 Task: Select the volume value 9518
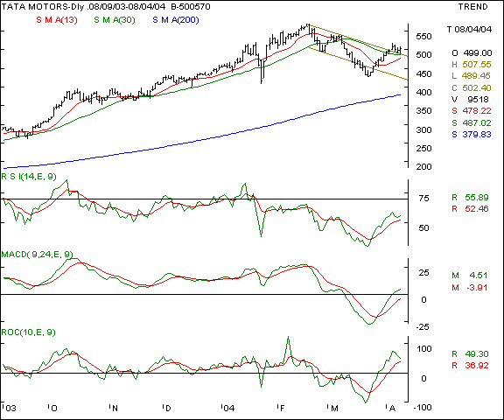point(478,99)
